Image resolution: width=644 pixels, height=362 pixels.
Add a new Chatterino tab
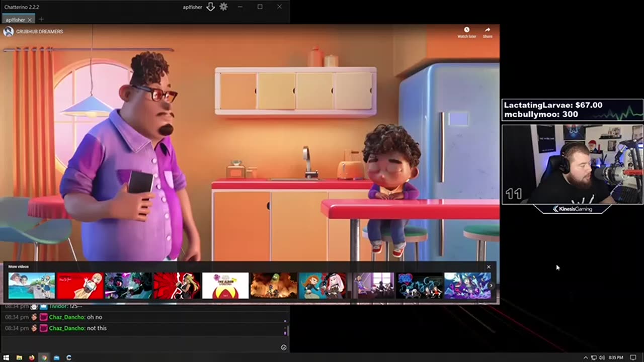point(41,20)
